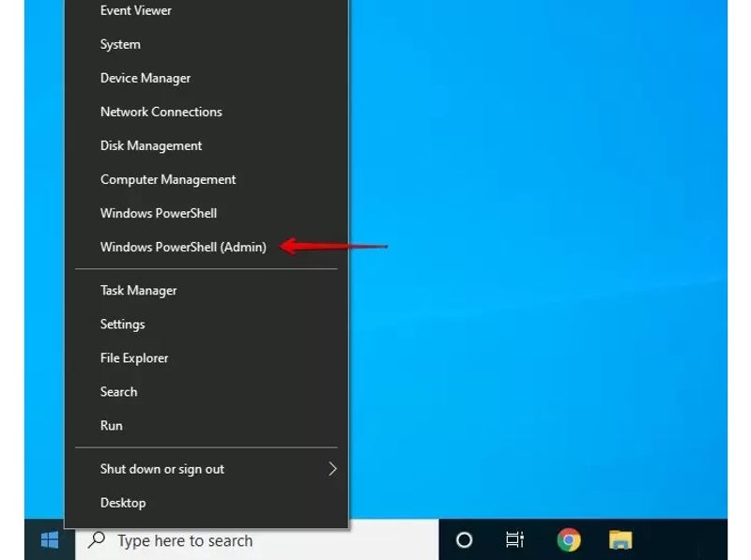The width and height of the screenshot is (751, 560).
Task: Open System from the menu
Action: coord(120,43)
